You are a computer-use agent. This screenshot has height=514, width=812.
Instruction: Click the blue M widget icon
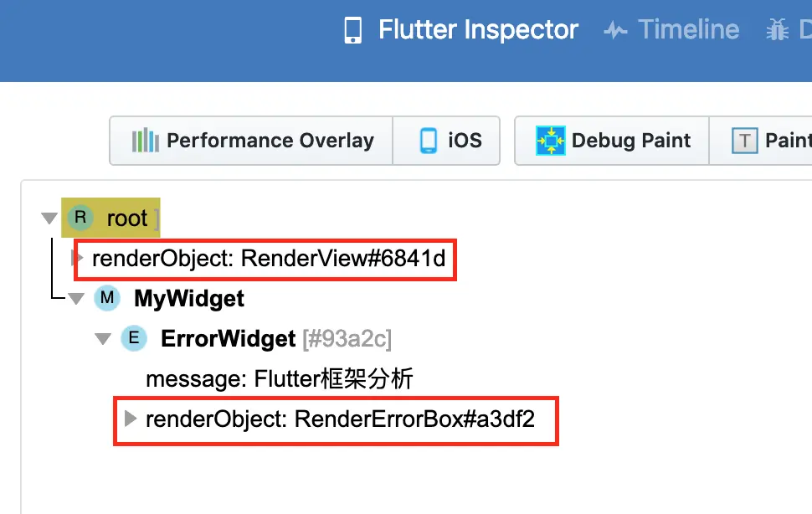tap(106, 298)
